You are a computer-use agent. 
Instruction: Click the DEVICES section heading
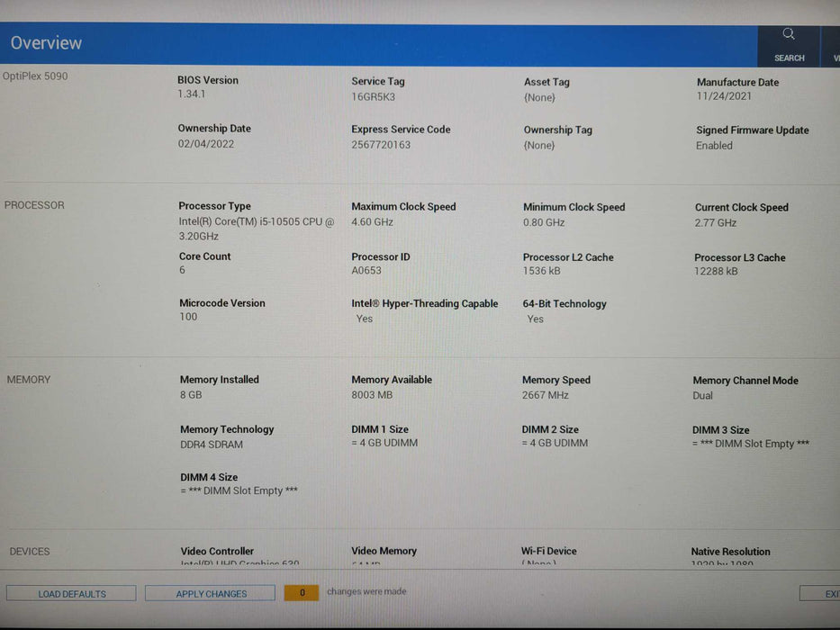tap(30, 551)
